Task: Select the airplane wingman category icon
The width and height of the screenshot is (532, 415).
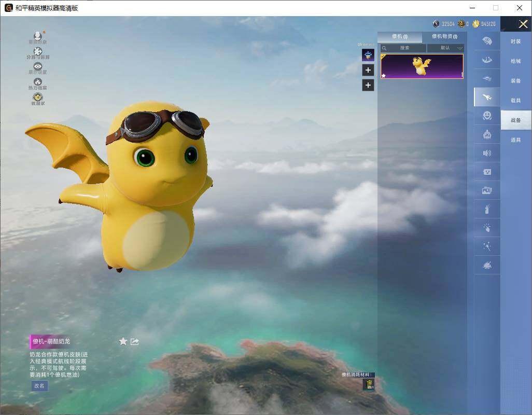Action: (x=487, y=98)
